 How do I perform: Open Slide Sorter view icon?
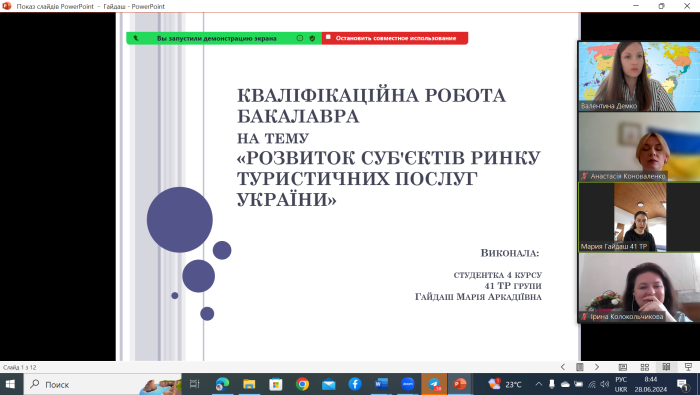(645, 367)
